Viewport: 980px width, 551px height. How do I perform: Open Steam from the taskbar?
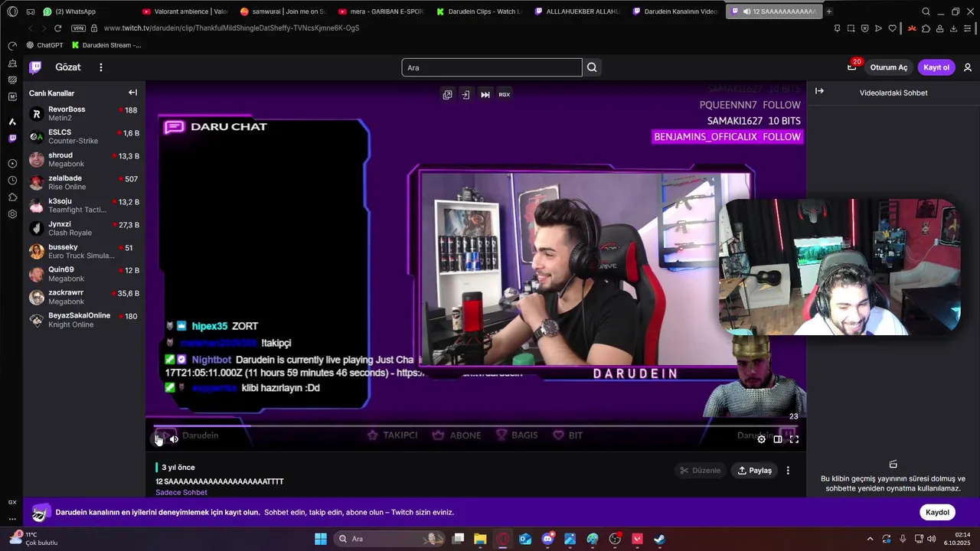coord(659,539)
